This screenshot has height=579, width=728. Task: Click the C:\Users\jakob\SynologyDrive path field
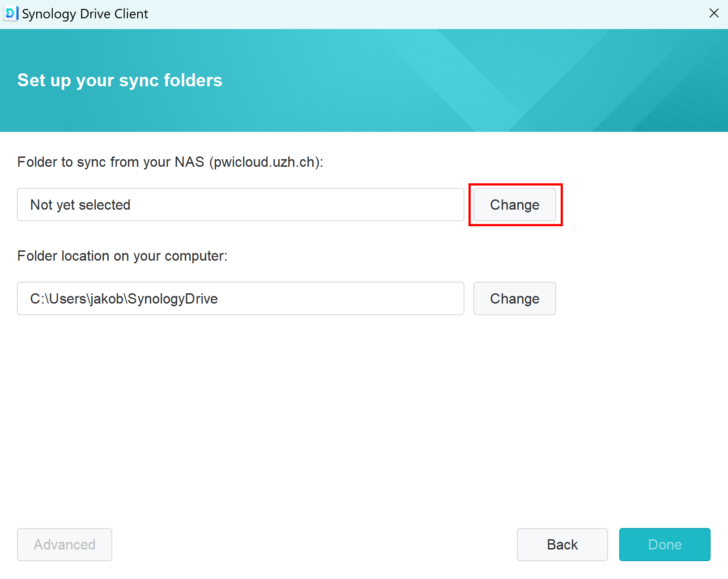pos(241,299)
